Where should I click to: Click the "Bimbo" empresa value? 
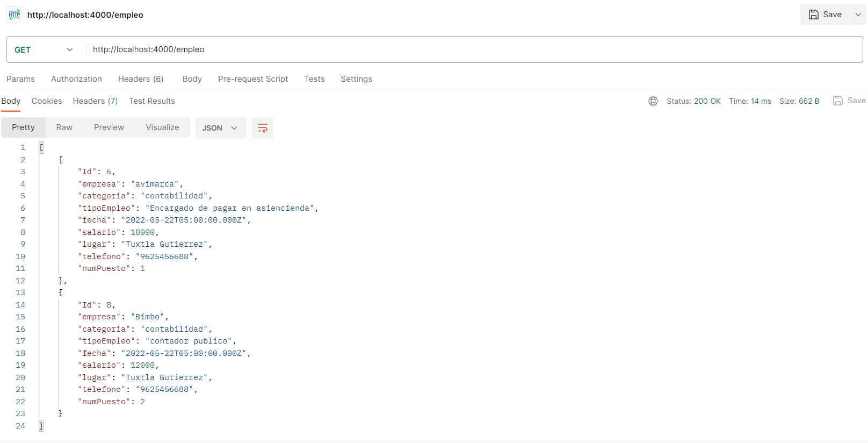pos(147,317)
